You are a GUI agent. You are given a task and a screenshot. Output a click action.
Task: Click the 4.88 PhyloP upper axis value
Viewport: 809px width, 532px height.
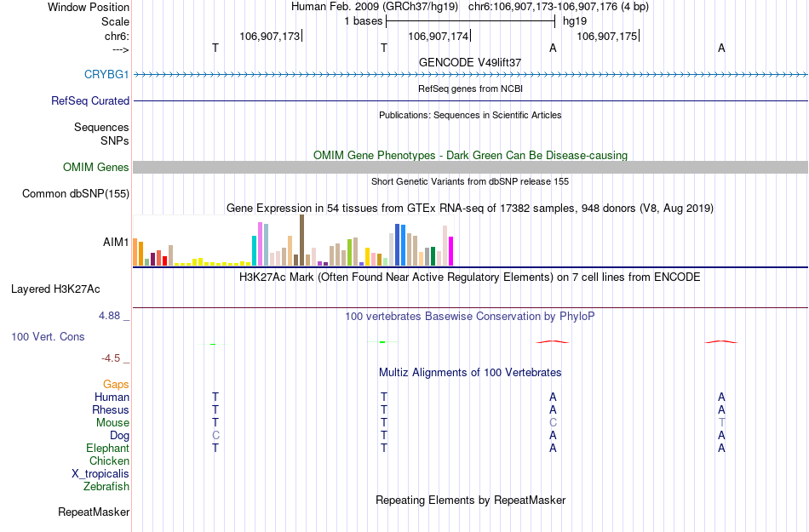point(109,316)
